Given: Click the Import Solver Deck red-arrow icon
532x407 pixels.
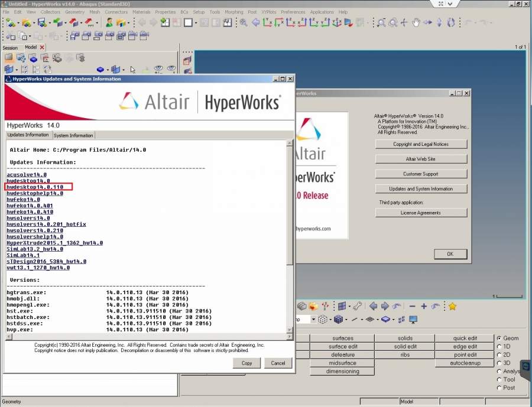Looking at the screenshot, I should (74, 22).
